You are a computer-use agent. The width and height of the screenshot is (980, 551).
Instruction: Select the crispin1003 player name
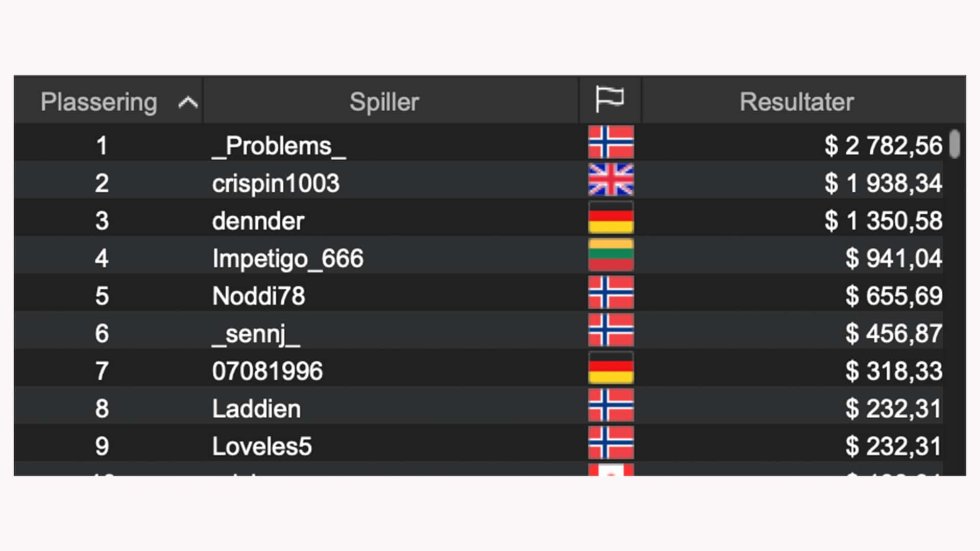coord(276,184)
